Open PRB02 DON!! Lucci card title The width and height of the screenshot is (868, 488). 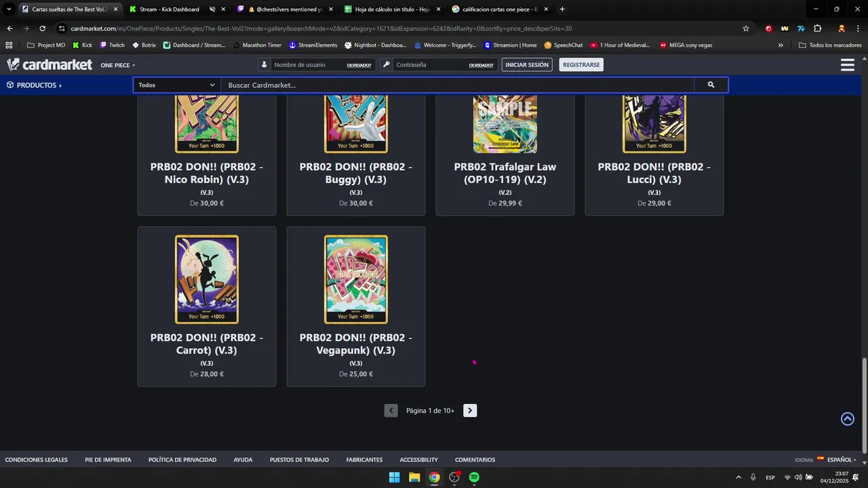654,173
